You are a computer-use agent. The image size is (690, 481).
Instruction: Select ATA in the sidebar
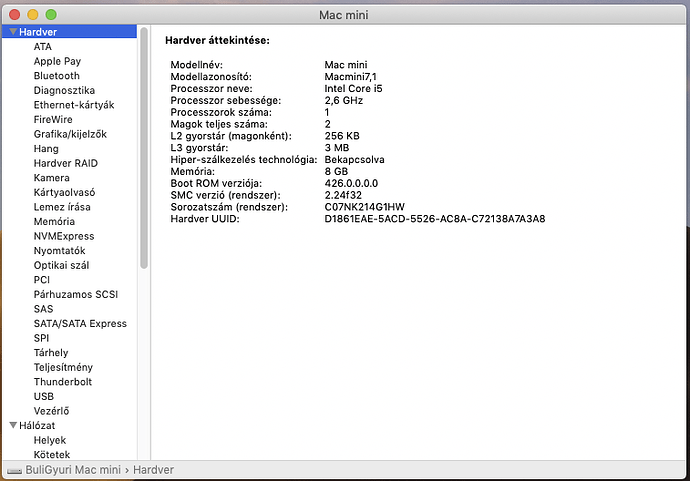[x=43, y=47]
